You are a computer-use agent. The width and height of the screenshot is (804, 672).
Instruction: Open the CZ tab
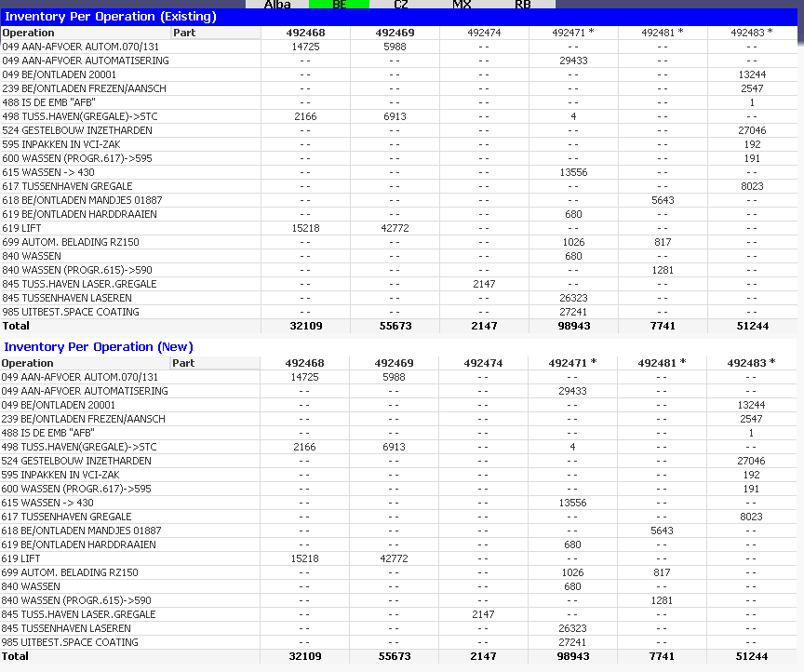[400, 4]
